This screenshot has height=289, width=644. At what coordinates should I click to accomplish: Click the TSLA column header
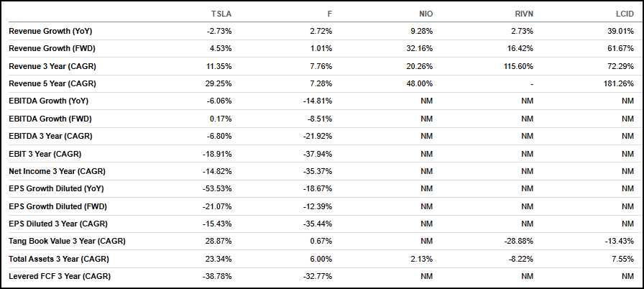pos(221,14)
